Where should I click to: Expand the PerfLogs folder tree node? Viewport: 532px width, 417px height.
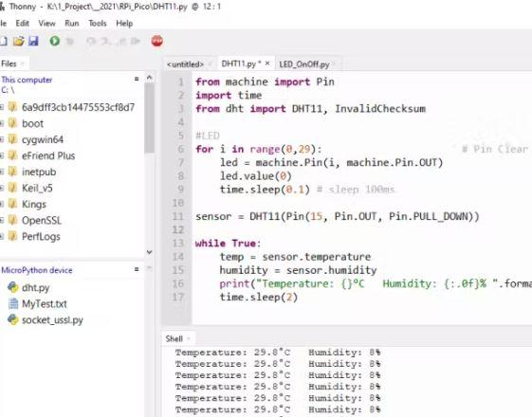tap(2, 236)
